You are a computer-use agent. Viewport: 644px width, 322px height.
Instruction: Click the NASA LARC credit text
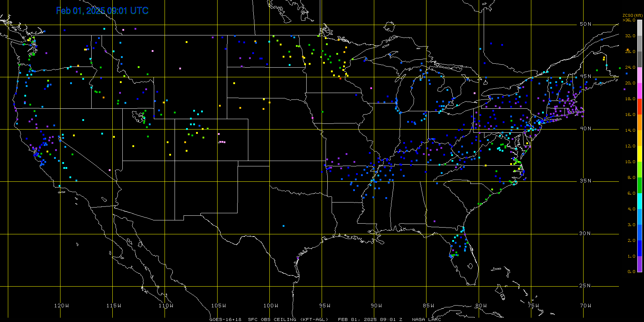coord(426,319)
